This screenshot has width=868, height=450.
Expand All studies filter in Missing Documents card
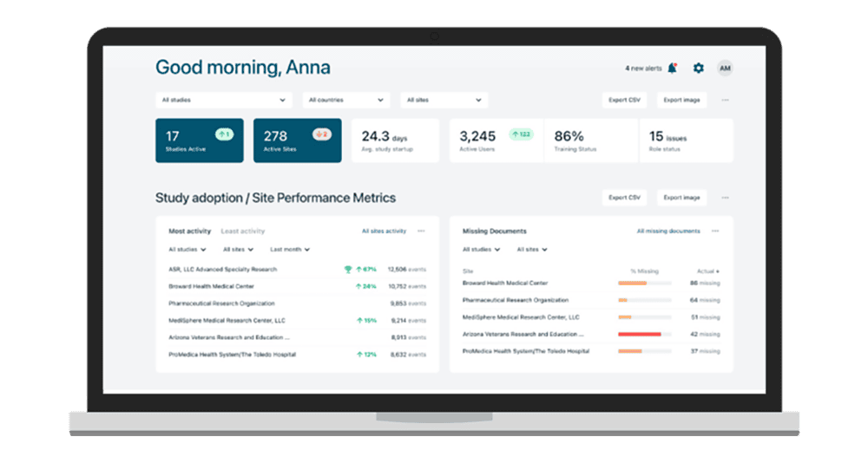(x=481, y=250)
